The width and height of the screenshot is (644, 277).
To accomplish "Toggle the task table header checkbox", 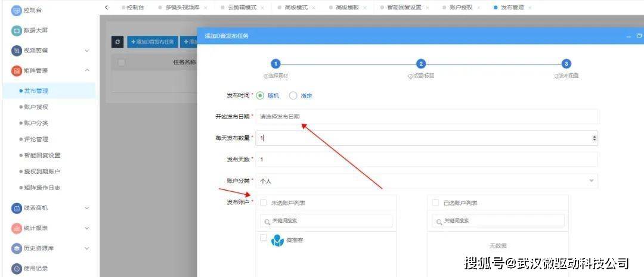I will click(121, 63).
